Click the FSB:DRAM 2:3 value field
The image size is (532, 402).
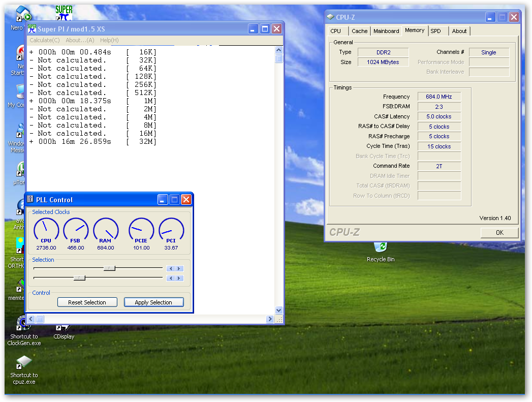439,107
